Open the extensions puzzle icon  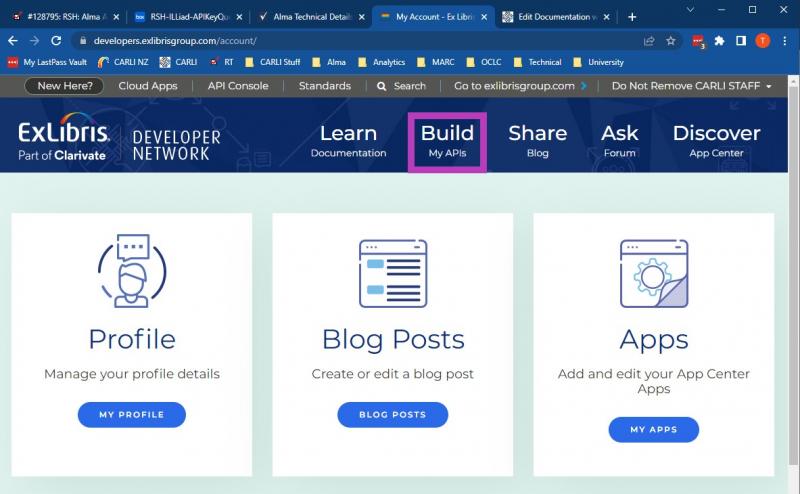pos(719,41)
